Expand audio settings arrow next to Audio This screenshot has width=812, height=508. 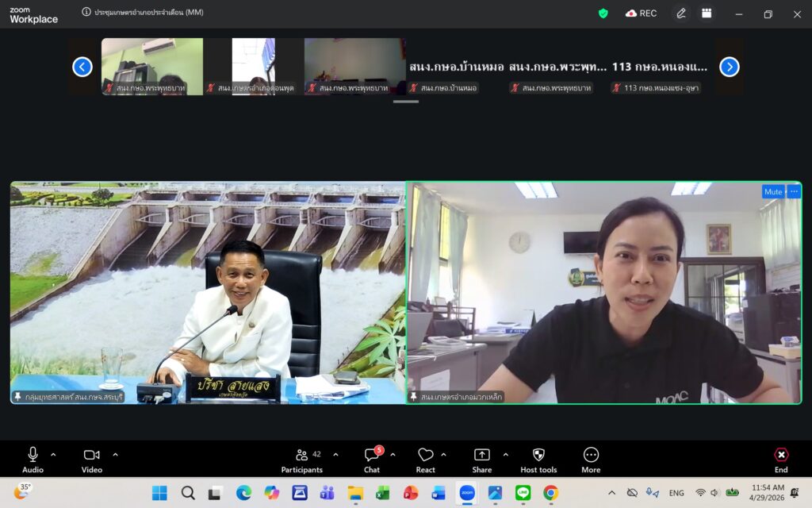(53, 455)
